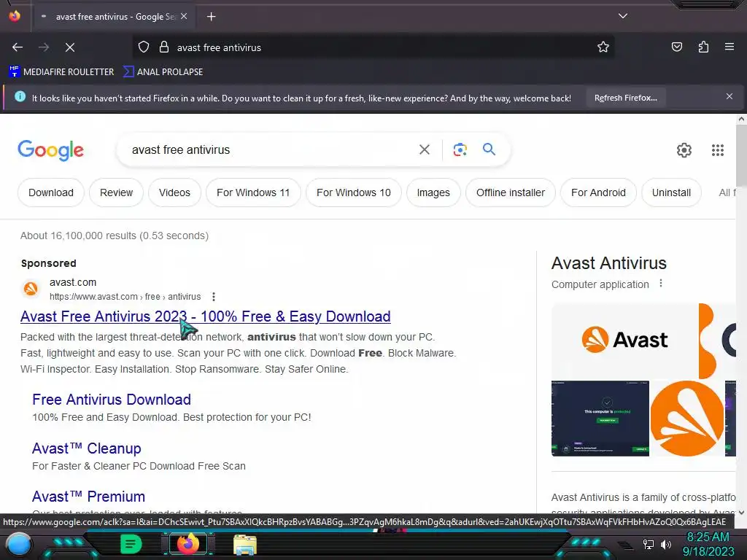Open MEDIAFIRE ROULETTER bookmark

click(x=61, y=72)
